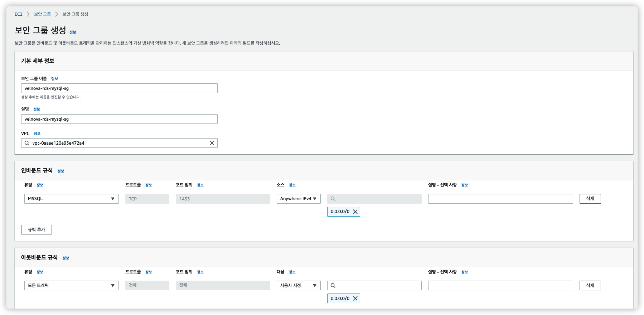Open 보안 그룹 breadcrumb link
Screen dimensions: 644x315
[42, 14]
